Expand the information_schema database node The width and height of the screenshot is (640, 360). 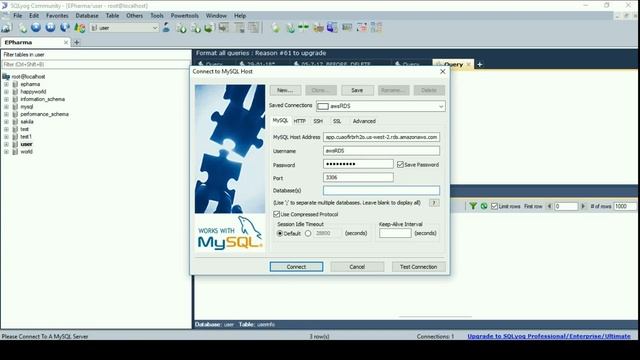tap(6, 99)
